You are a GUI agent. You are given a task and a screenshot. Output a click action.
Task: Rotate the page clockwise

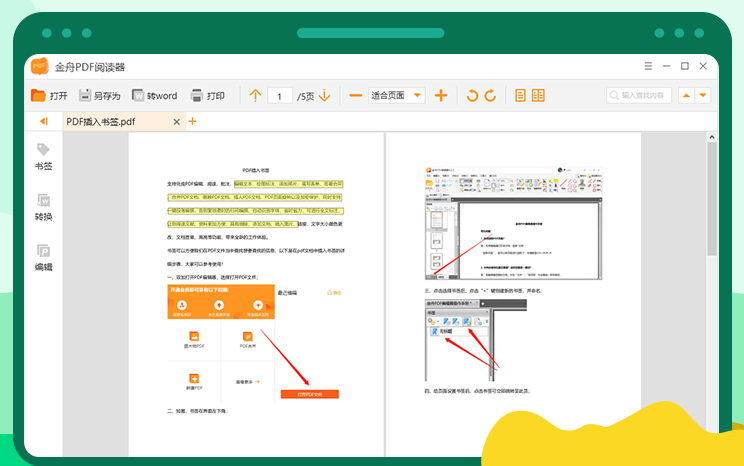click(x=490, y=95)
